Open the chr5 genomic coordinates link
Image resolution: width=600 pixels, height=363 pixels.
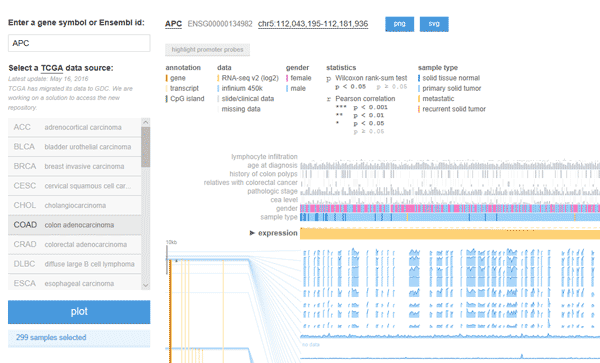(313, 24)
